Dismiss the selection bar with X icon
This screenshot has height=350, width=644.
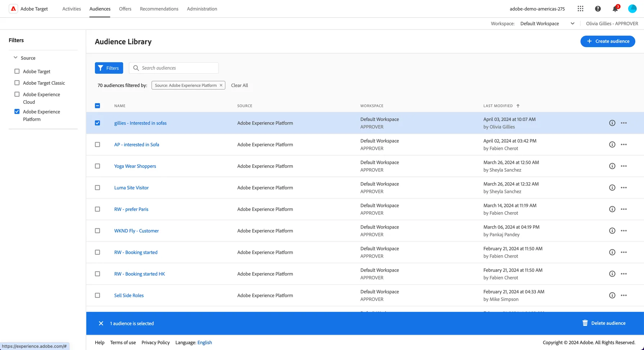click(101, 323)
